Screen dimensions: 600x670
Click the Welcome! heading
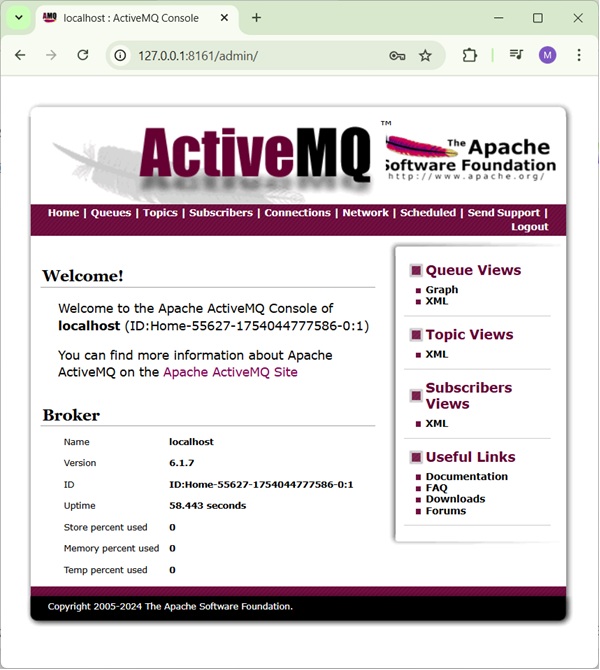tap(83, 276)
